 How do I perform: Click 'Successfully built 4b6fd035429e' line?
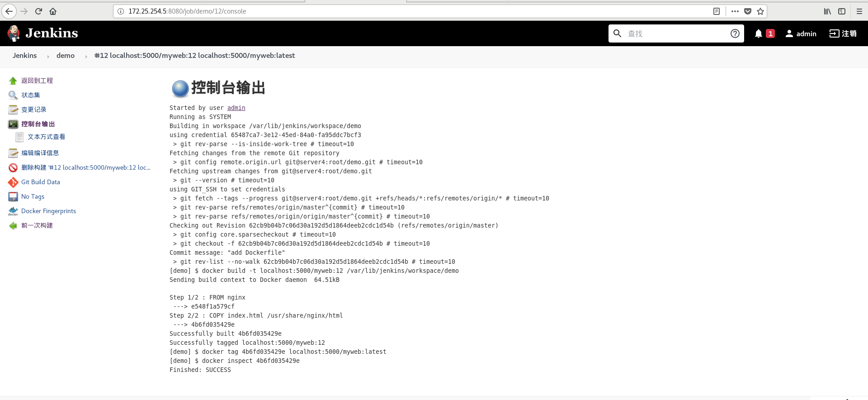(x=226, y=333)
